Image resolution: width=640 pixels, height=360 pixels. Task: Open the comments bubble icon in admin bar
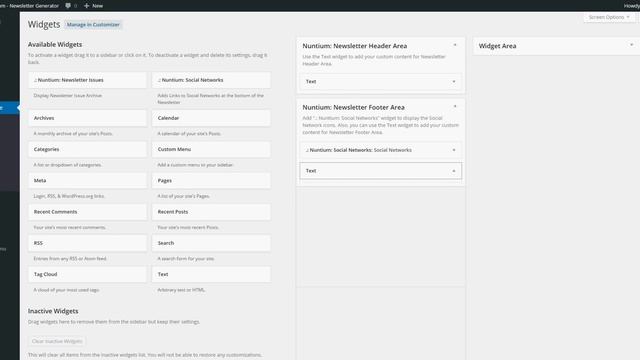[68, 6]
